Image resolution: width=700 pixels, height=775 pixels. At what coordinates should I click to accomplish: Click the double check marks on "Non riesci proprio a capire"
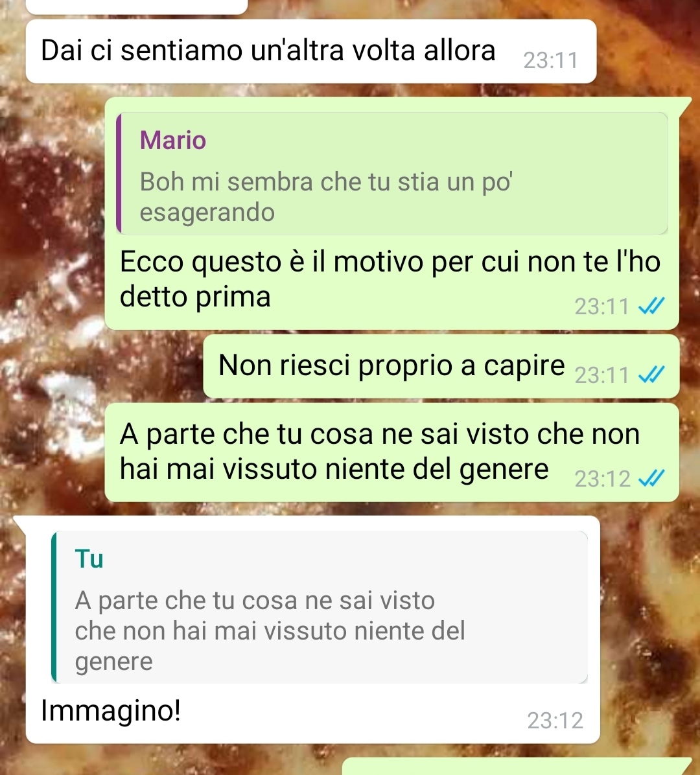point(651,375)
